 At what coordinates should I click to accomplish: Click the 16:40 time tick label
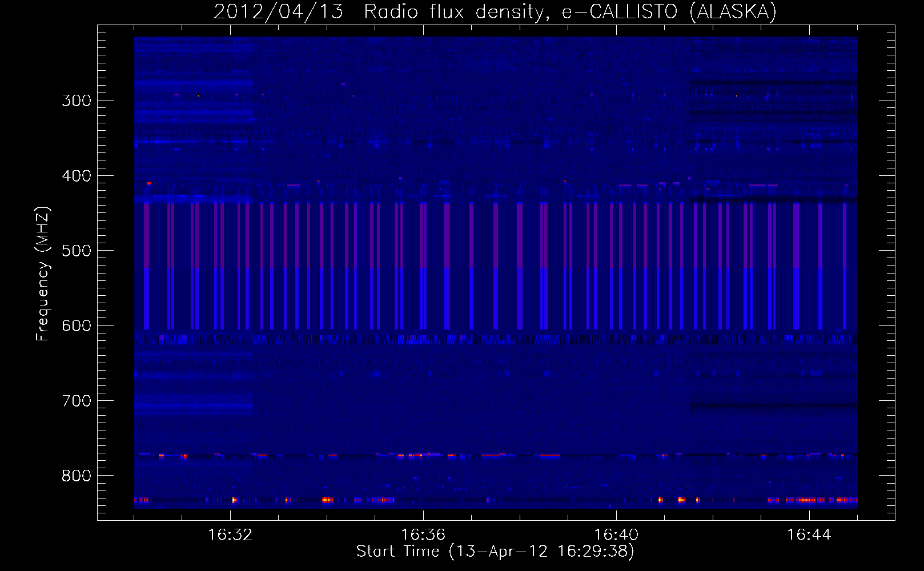616,535
